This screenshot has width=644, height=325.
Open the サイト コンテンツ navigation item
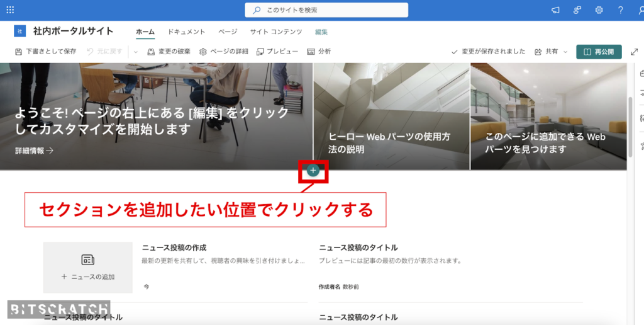[x=276, y=31]
